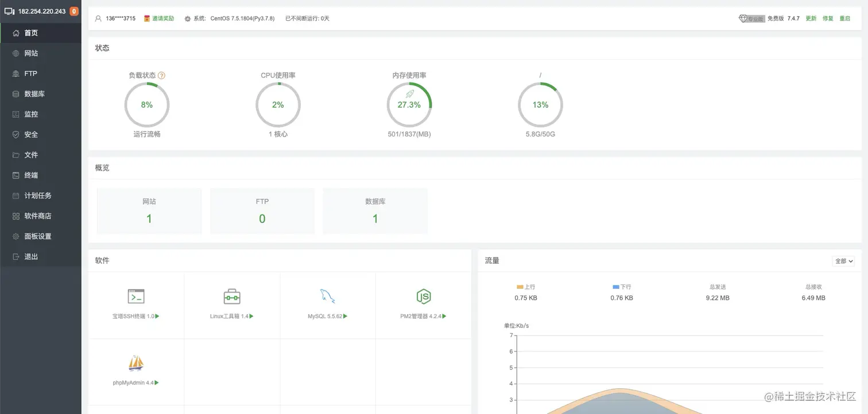This screenshot has height=414, width=868.
Task: Open 安全 security sidebar item
Action: point(41,135)
